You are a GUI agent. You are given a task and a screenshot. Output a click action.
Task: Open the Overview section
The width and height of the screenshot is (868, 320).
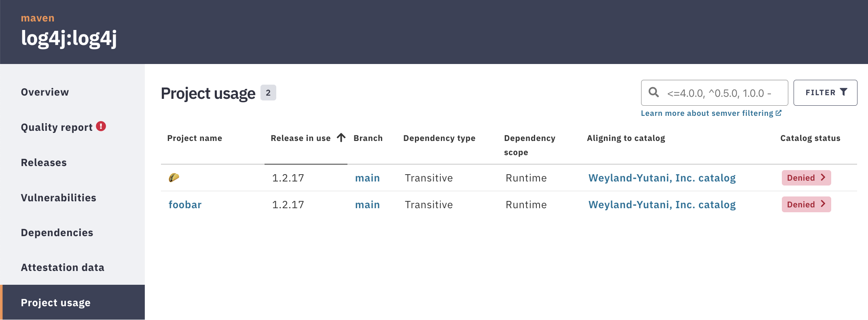45,92
